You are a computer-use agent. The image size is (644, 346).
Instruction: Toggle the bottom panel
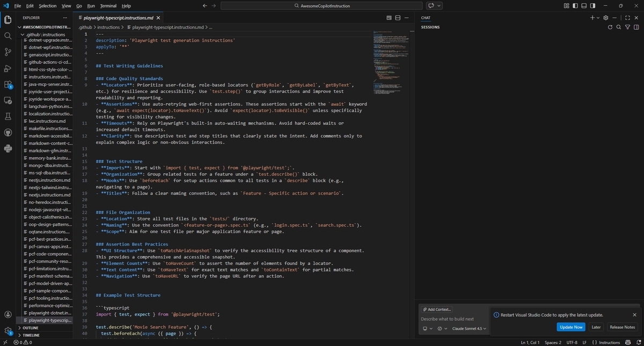click(x=584, y=5)
